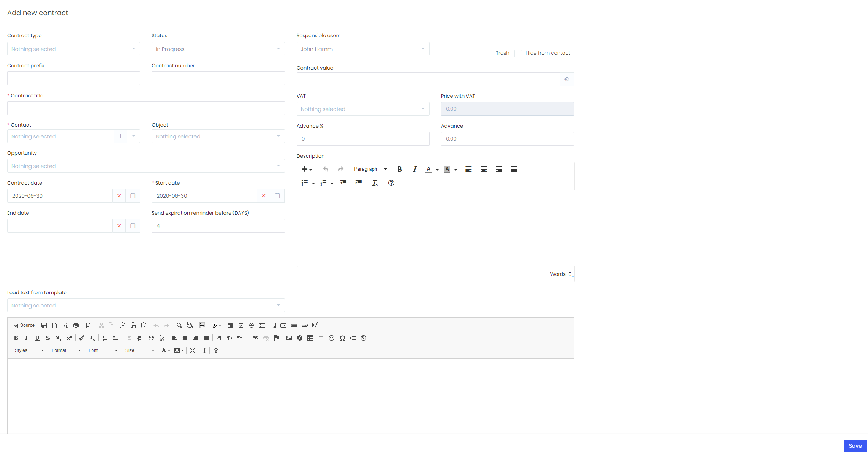Click the Print icon in the editor toolbar
This screenshot has width=868, height=458.
click(76, 325)
